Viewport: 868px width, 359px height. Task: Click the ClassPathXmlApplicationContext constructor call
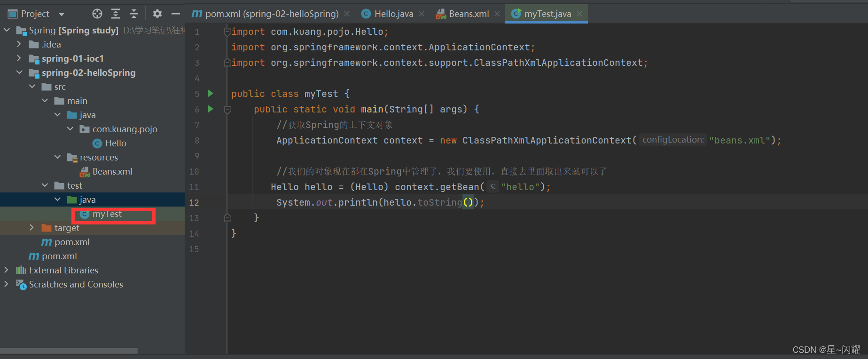coord(547,140)
